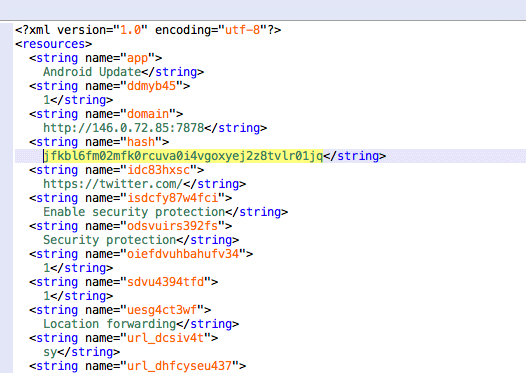Screen dimensions: 526x373
Task: Click the highlighted hash value jfkbl6fm02mfk0rcuva0i4vgoxyej2z8tvlr01jq
Action: (x=183, y=156)
